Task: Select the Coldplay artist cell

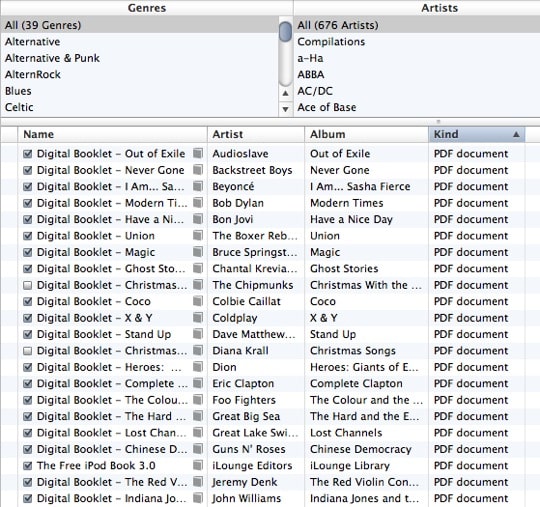Action: click(x=256, y=318)
